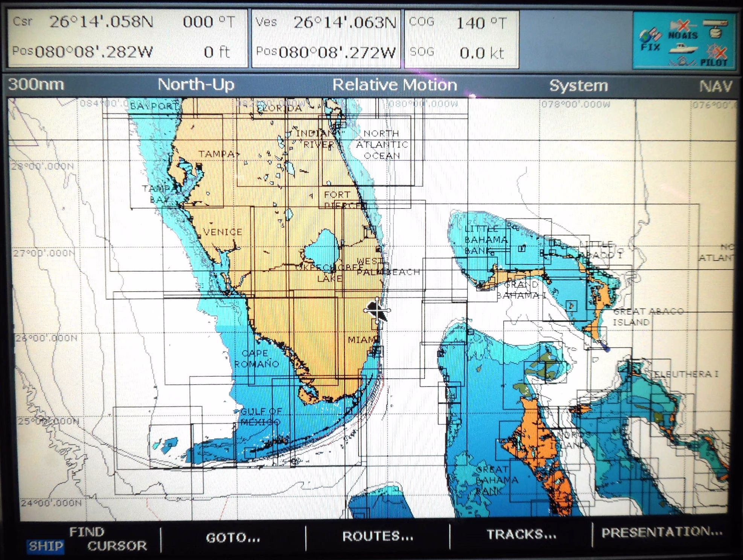
Task: Click the 300nm range scale indicator
Action: (36, 84)
